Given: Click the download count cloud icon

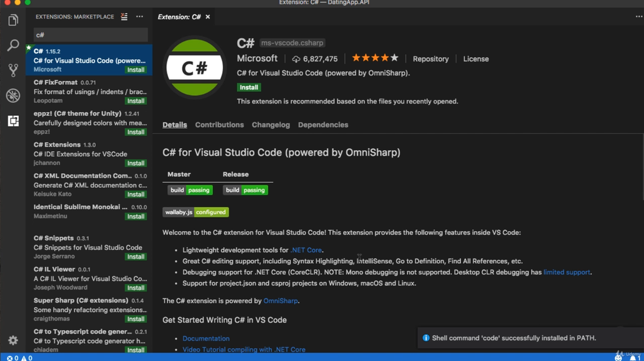Looking at the screenshot, I should [296, 59].
